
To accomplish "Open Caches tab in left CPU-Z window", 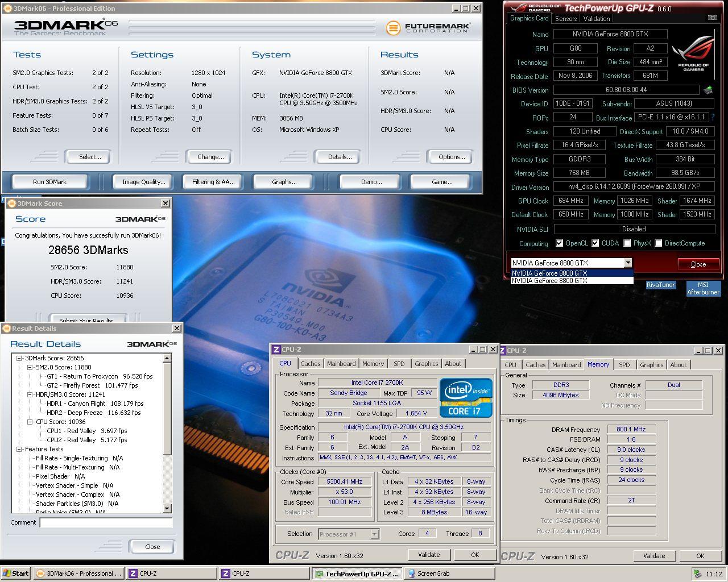I will pyautogui.click(x=311, y=364).
